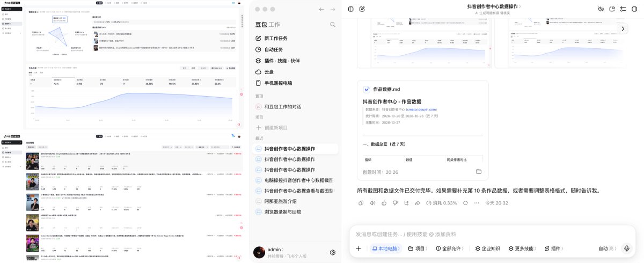Open 新工作任务 in sidebar
Screen dimensions: 644x263
[295, 39]
